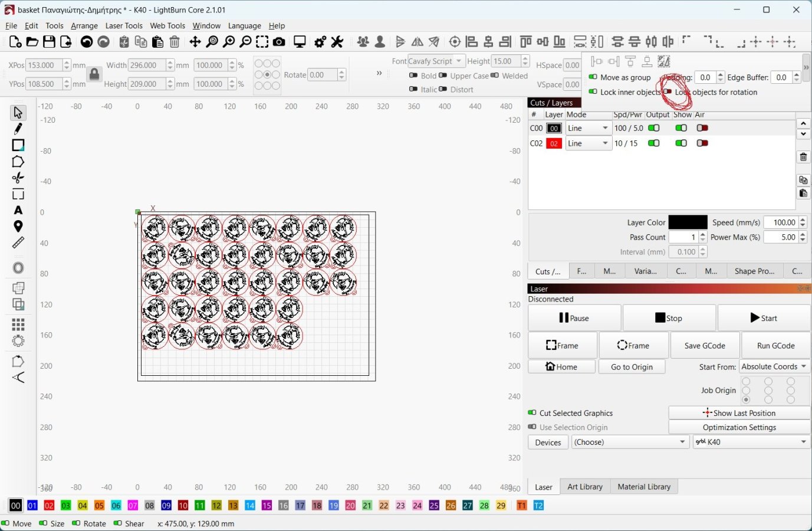Activate the Measure ruler tool

[18, 242]
